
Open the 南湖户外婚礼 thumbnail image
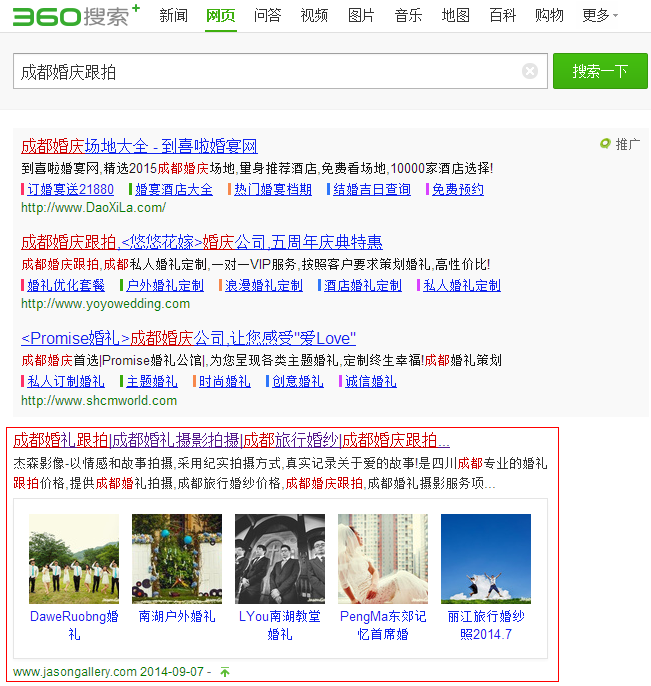coord(177,558)
